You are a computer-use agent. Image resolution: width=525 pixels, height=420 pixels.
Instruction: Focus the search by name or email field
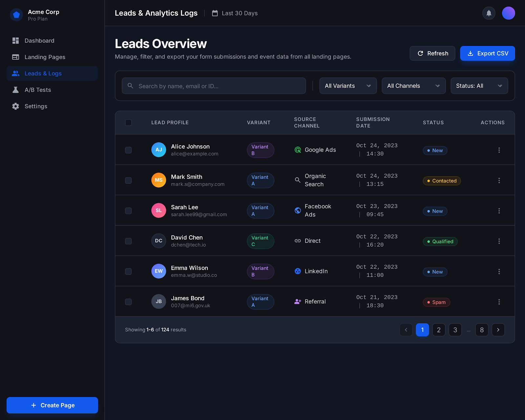217,86
